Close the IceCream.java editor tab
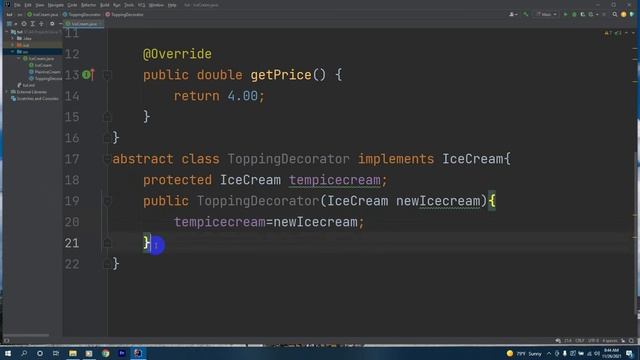The image size is (640, 360). tap(100, 24)
